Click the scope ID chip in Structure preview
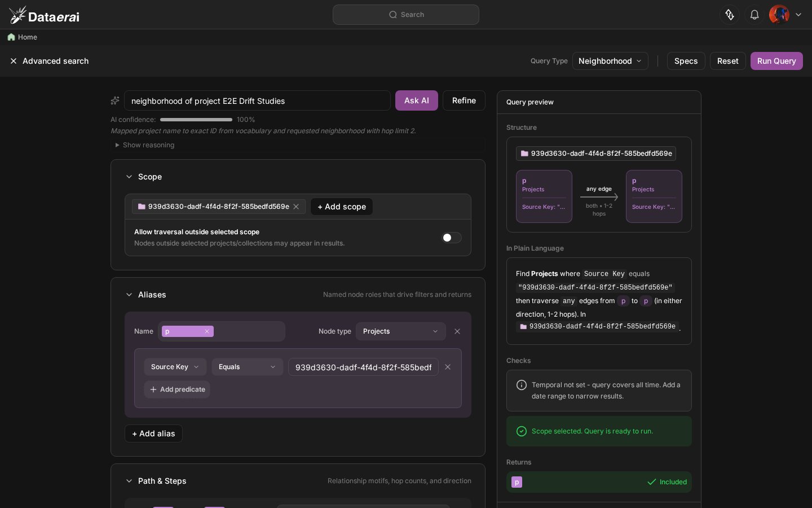 596,154
